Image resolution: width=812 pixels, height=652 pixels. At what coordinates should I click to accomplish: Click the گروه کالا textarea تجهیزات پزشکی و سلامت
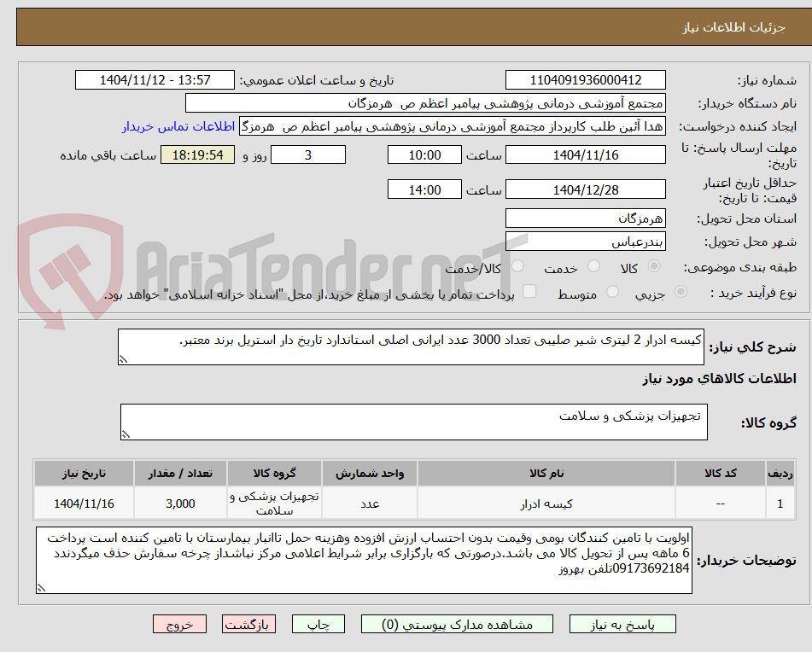(414, 422)
